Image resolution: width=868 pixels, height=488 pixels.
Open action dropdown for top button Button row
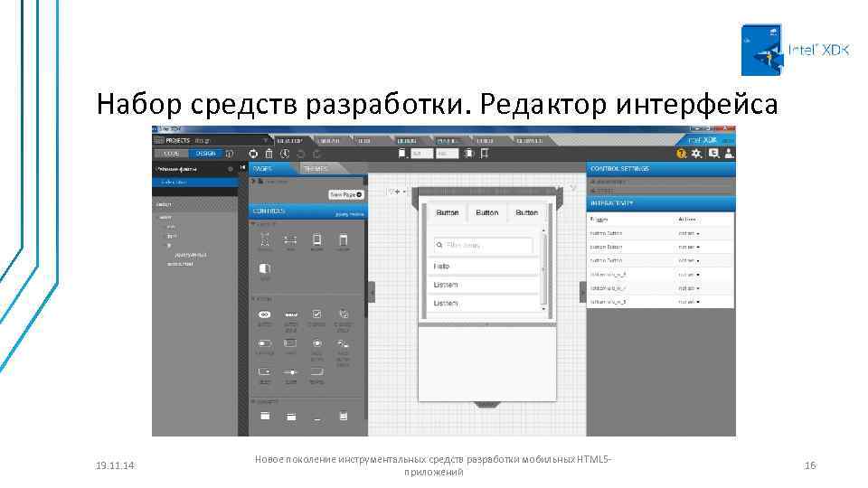pyautogui.click(x=689, y=233)
